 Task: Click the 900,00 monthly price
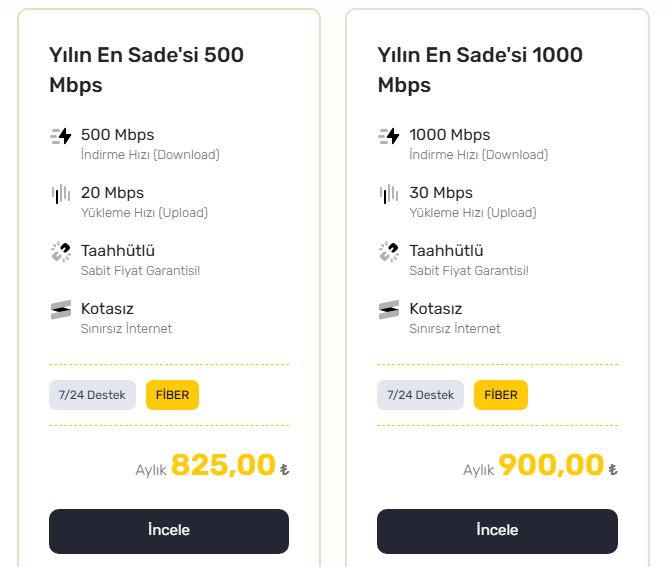[x=551, y=465]
